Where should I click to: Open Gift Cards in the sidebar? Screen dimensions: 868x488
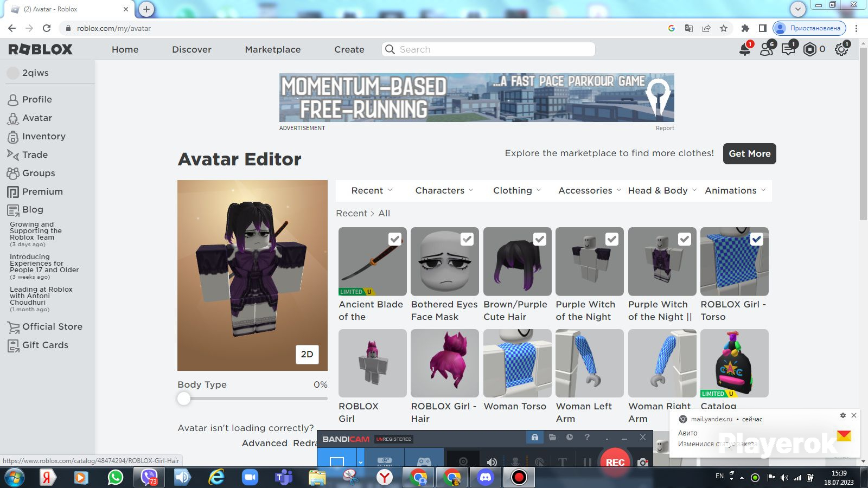tap(45, 345)
